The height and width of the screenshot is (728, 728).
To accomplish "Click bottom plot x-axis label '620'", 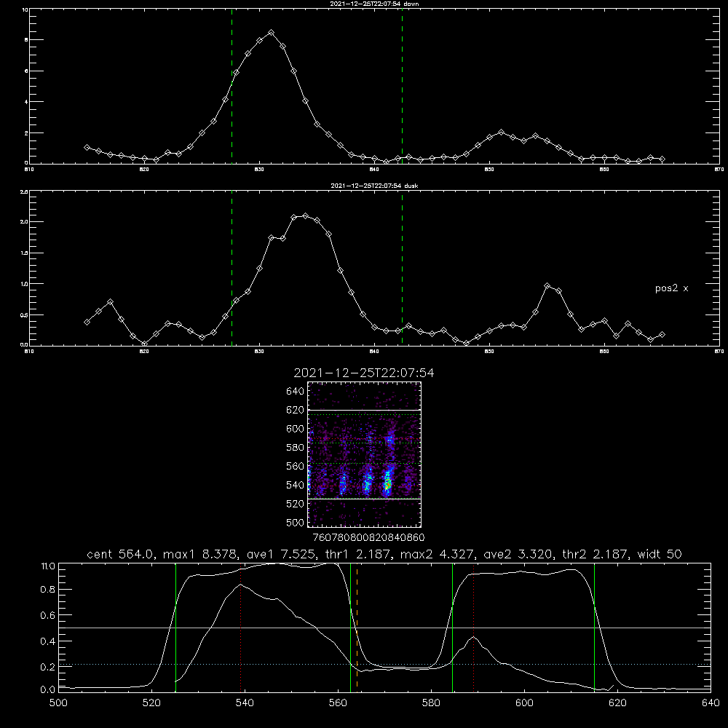I will coord(617,703).
